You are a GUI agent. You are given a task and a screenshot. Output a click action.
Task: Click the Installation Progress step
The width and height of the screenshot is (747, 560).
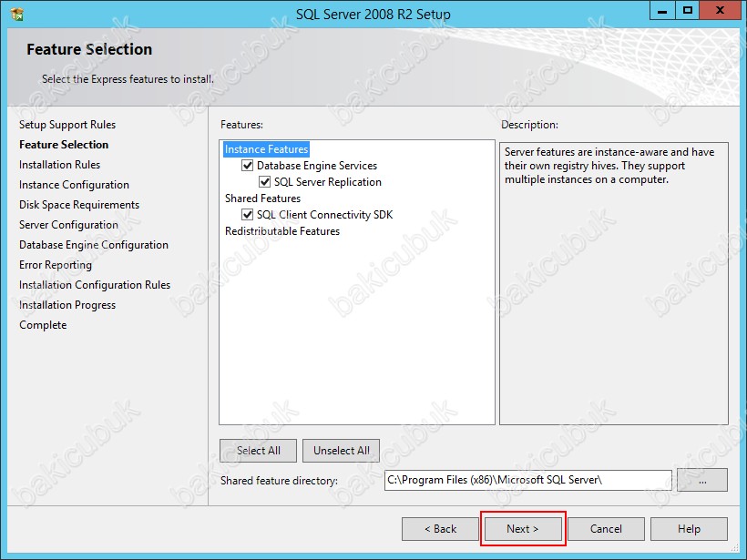67,305
